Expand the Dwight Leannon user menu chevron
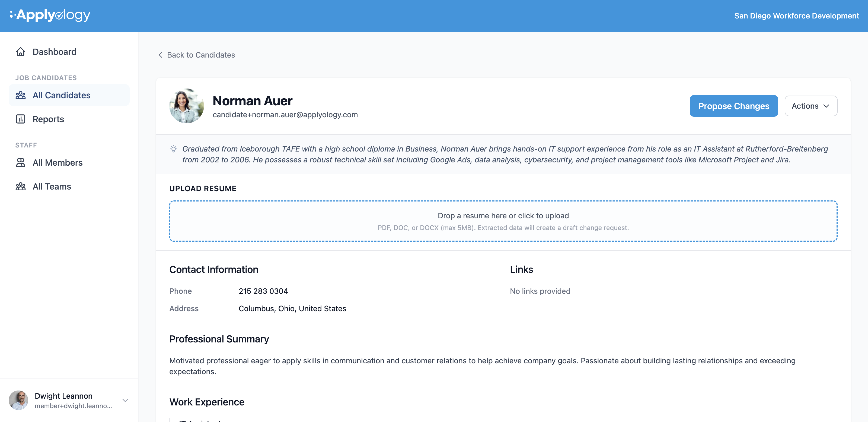The image size is (868, 422). pyautogui.click(x=125, y=400)
